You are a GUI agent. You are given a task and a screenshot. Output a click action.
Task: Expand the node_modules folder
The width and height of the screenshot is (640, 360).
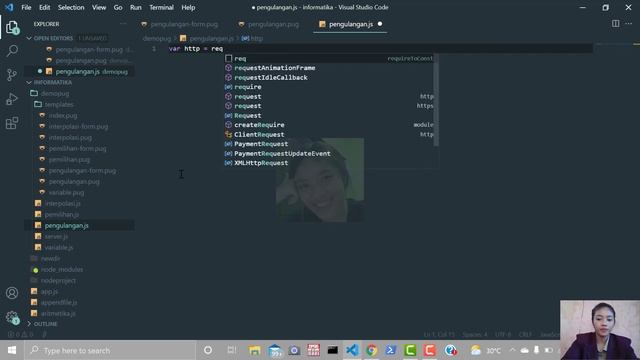[62, 269]
